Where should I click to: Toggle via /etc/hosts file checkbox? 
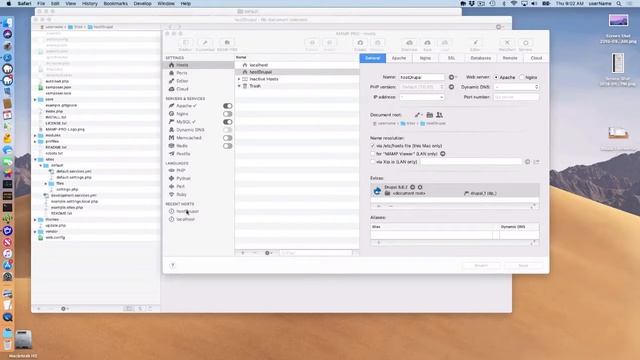[x=373, y=146]
